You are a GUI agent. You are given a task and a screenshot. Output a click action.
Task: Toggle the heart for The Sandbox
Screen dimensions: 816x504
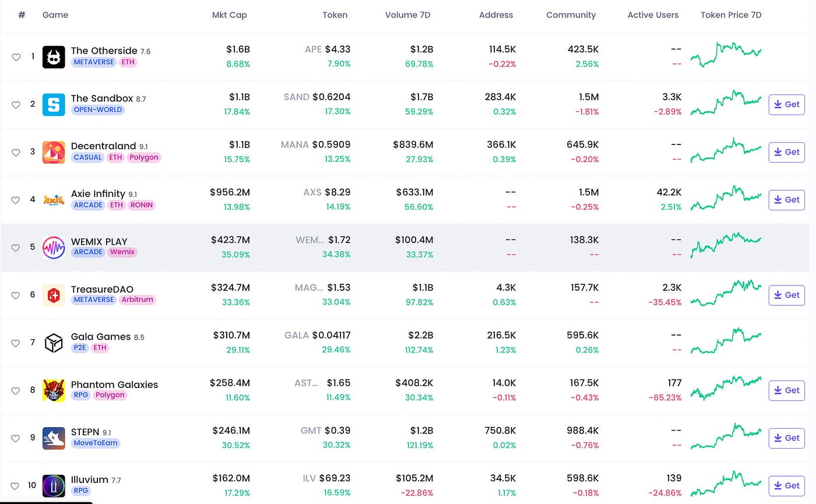pos(16,105)
